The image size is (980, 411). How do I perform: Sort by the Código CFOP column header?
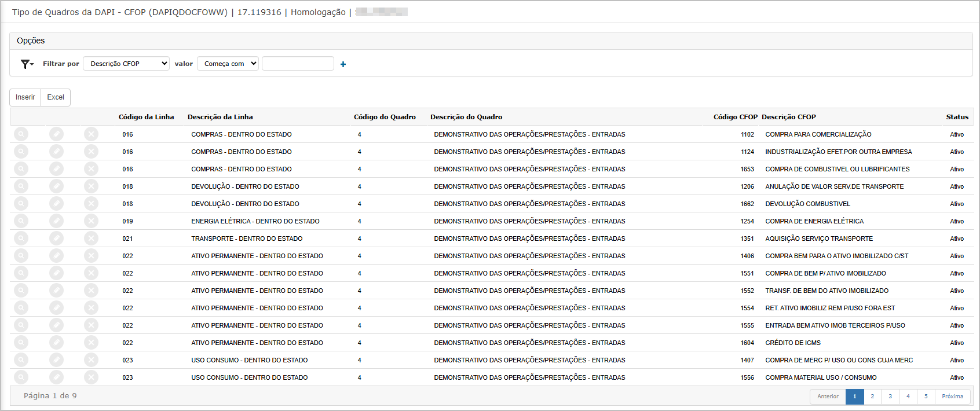pos(735,117)
